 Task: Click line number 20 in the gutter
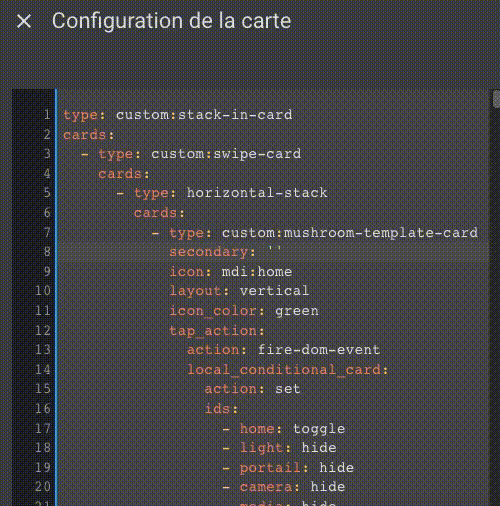(43, 487)
